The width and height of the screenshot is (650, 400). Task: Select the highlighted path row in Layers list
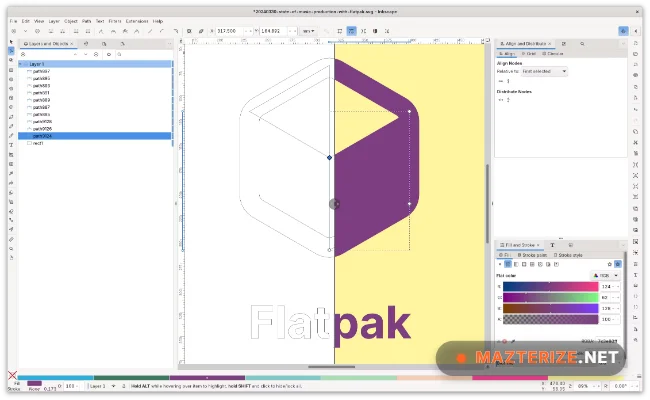pyautogui.click(x=95, y=136)
